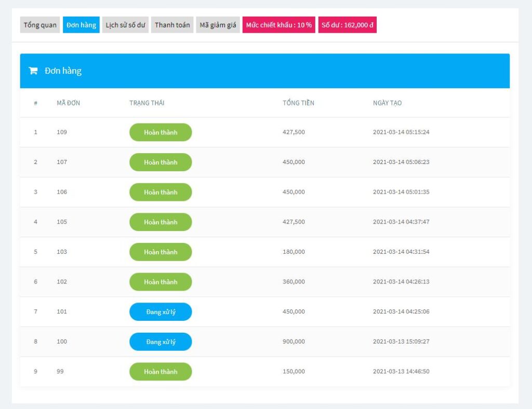Click the shopping cart icon in header
Screen dimensions: 532x409
pyautogui.click(x=33, y=71)
